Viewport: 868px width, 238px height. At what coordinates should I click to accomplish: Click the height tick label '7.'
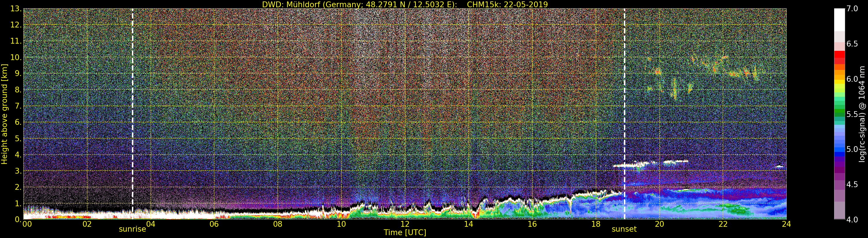[x=18, y=106]
